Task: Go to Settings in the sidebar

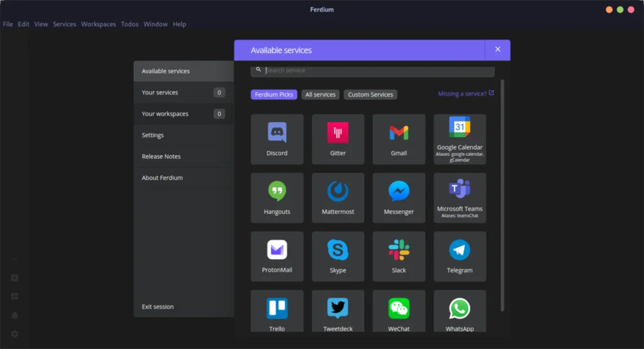Action: click(x=184, y=135)
